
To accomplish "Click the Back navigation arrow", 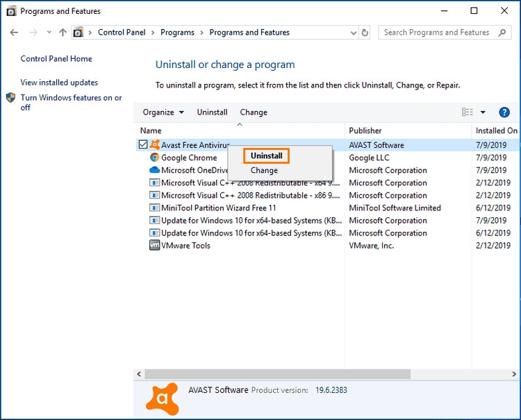I will [14, 33].
